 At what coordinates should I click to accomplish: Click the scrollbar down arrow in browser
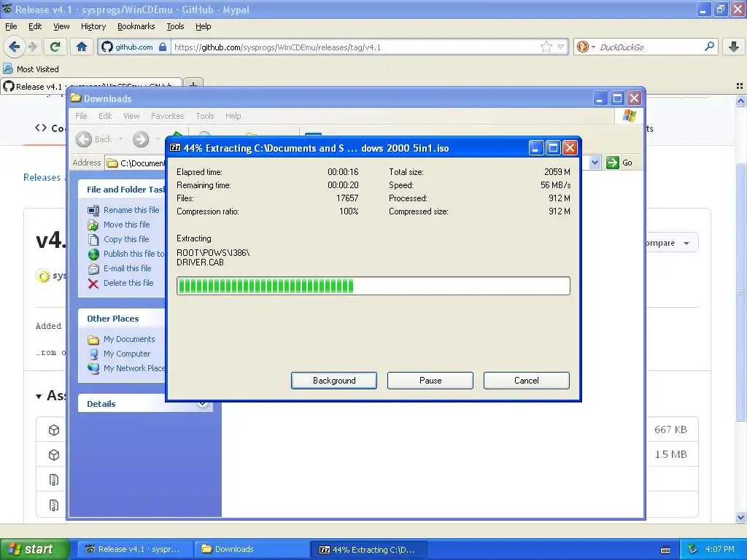point(740,517)
